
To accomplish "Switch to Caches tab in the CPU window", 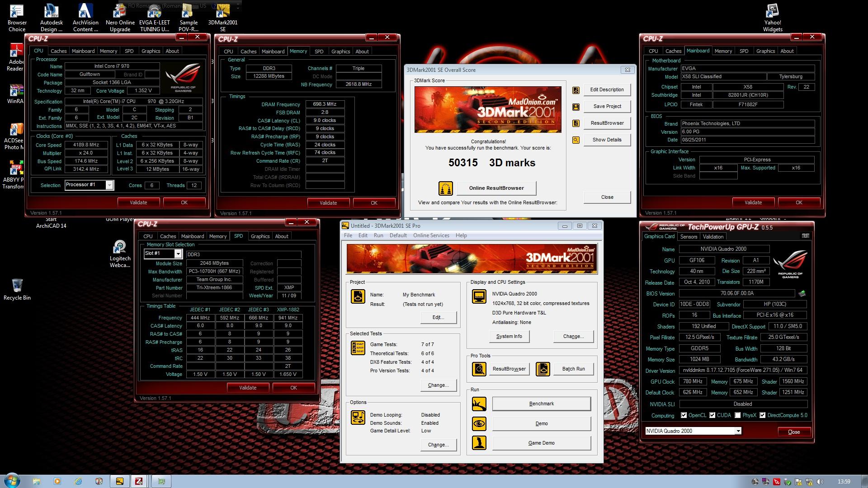I will (58, 51).
